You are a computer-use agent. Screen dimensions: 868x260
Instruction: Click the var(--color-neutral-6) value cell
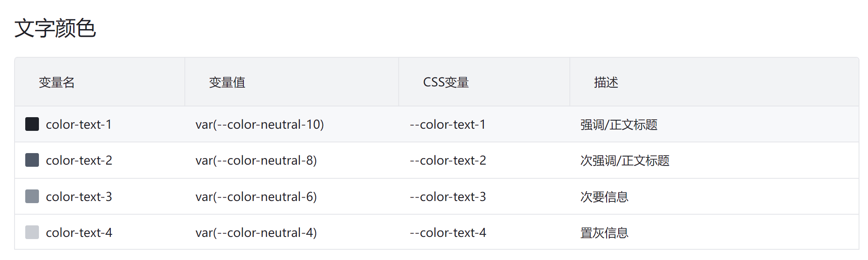point(256,197)
